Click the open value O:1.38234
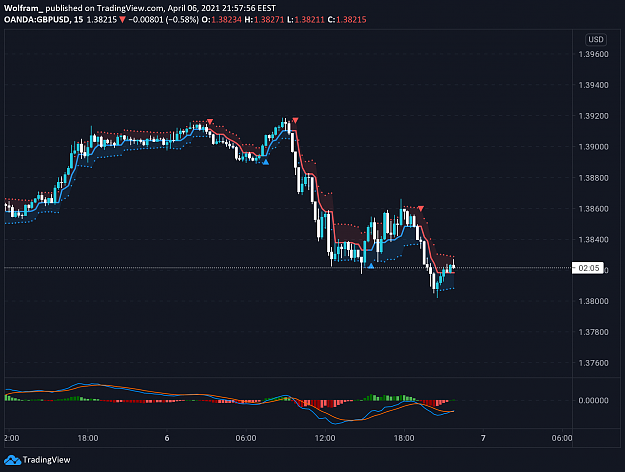The height and width of the screenshot is (472, 625). pos(222,20)
